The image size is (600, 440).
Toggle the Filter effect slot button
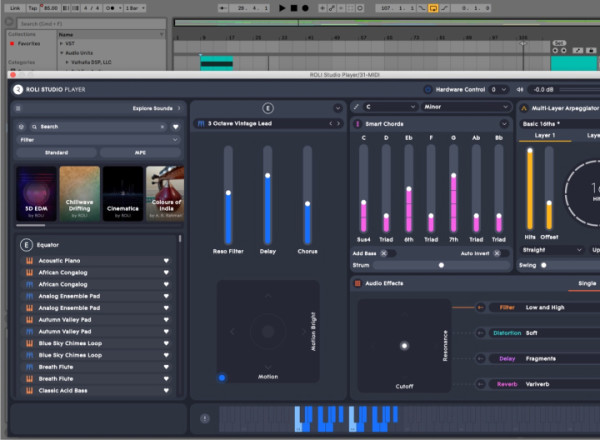(481, 308)
